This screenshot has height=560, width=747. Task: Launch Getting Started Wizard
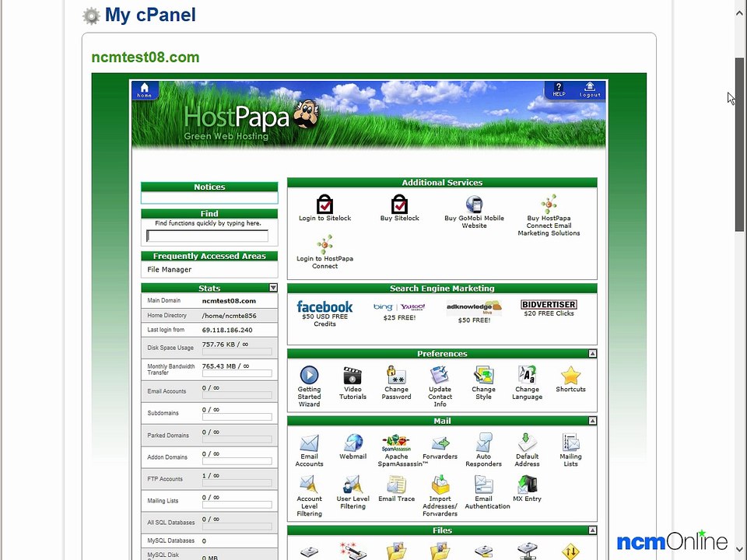tap(309, 387)
